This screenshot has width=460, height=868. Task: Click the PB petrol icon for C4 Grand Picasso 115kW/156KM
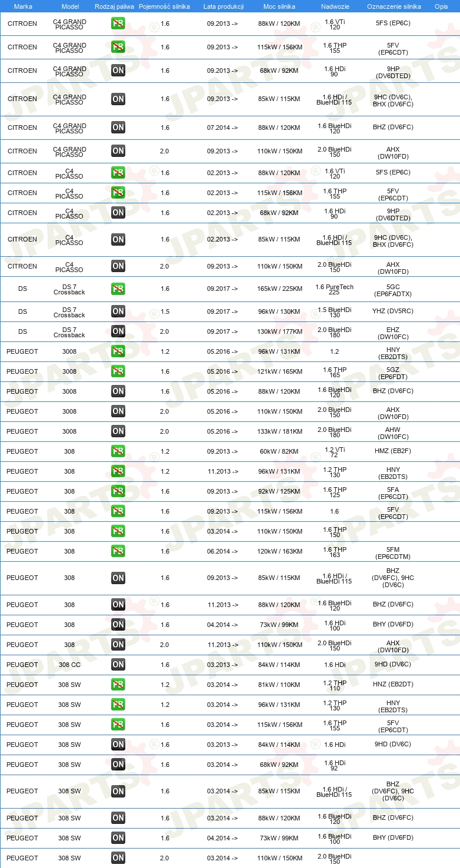pyautogui.click(x=118, y=48)
